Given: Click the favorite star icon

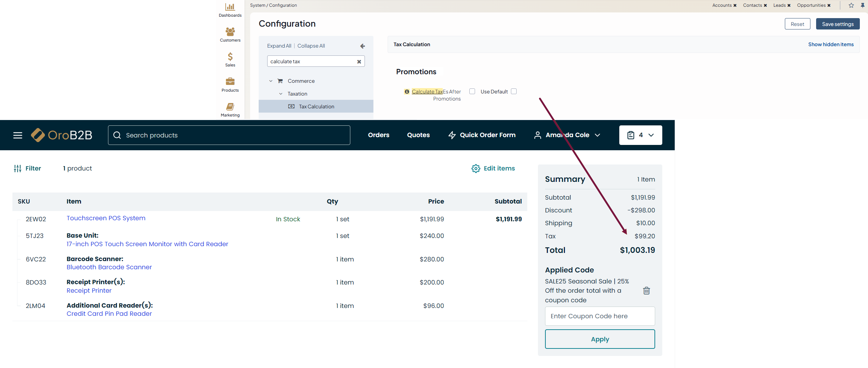Looking at the screenshot, I should pos(851,5).
